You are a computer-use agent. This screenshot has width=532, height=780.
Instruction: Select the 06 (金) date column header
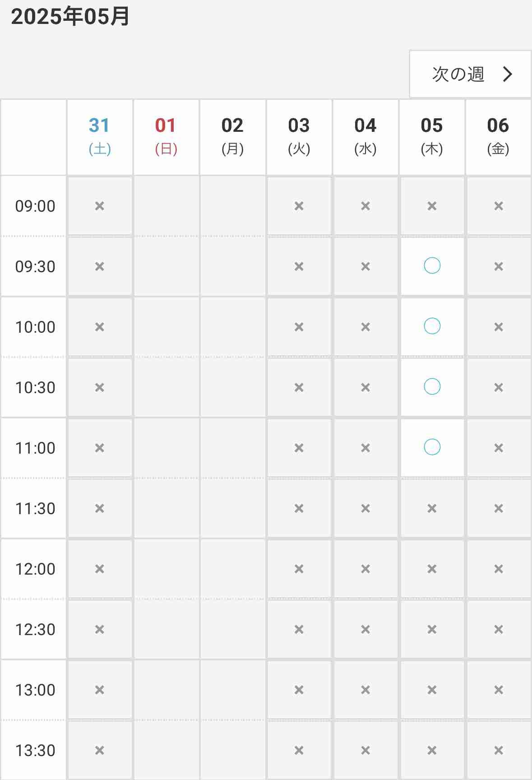498,137
